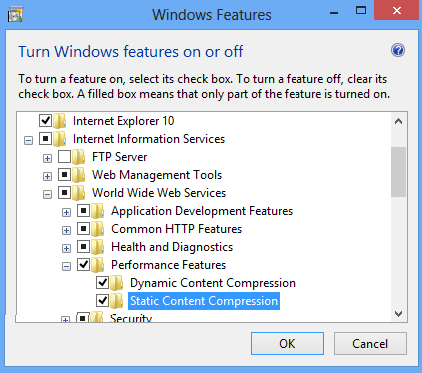Click the Dynamic Content Compression folder icon

tap(117, 283)
